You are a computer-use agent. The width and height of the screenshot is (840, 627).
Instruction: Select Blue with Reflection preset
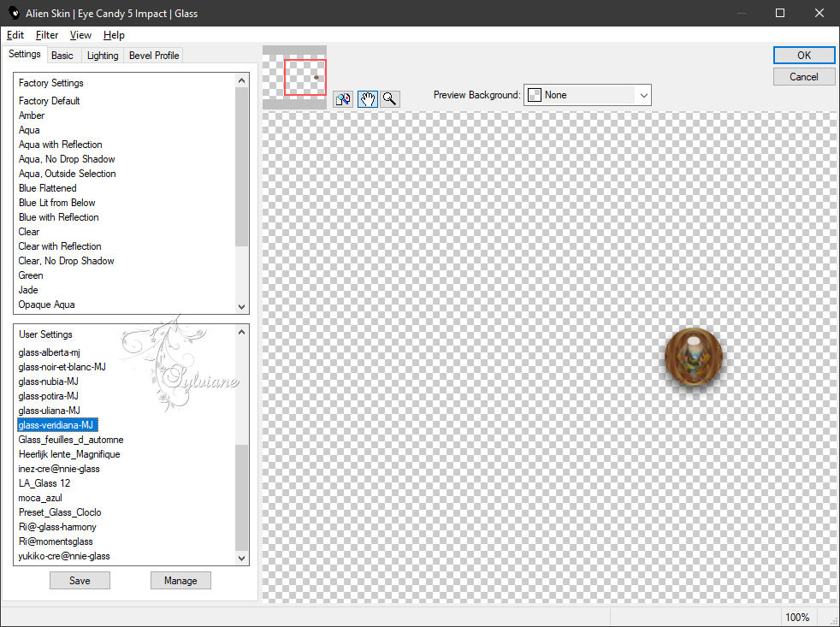pos(58,217)
